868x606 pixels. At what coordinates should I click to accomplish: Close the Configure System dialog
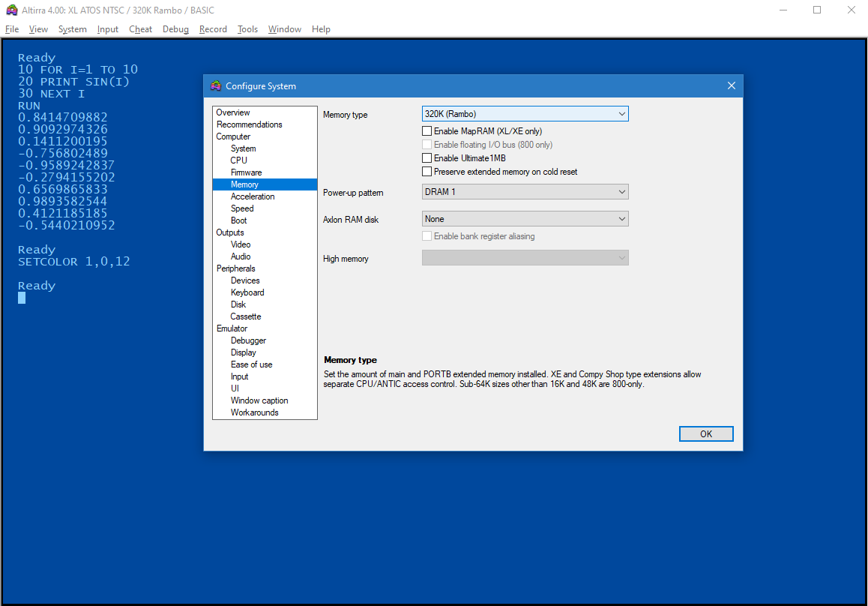[732, 86]
